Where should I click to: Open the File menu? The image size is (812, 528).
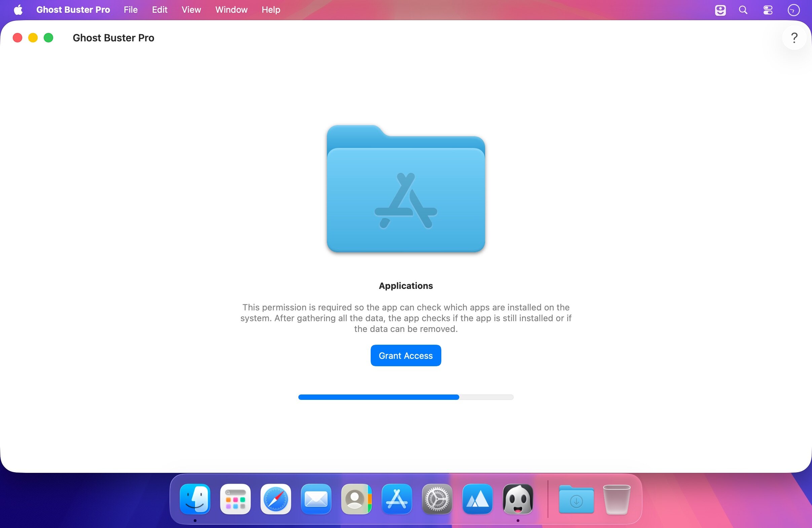(131, 9)
